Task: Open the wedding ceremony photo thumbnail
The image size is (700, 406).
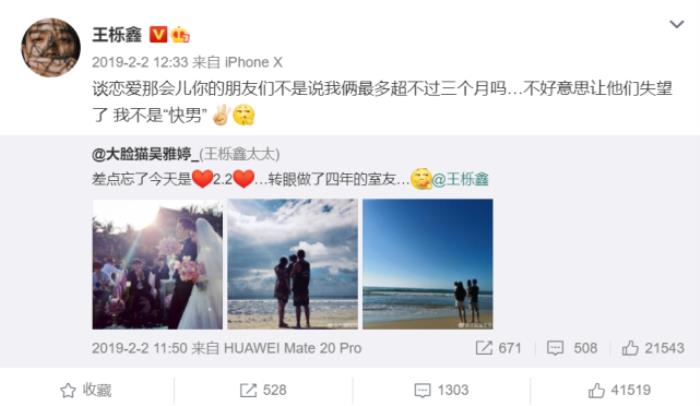Action: [158, 264]
